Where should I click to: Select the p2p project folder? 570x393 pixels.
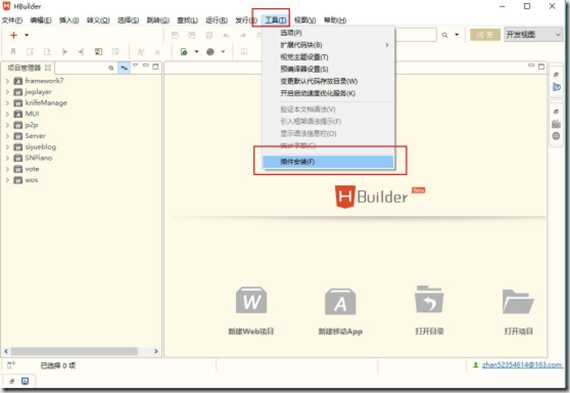(x=25, y=125)
